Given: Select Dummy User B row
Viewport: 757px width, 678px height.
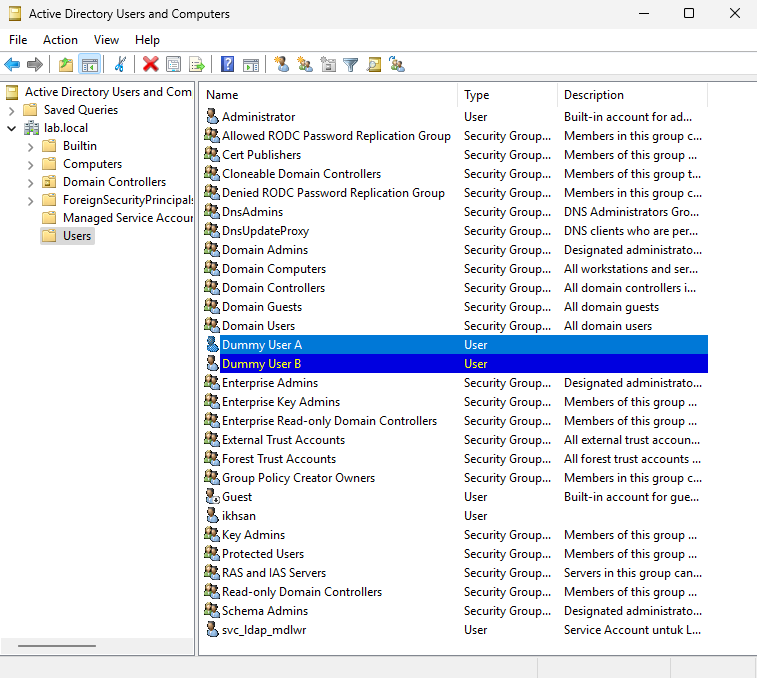Looking at the screenshot, I should pyautogui.click(x=456, y=364).
